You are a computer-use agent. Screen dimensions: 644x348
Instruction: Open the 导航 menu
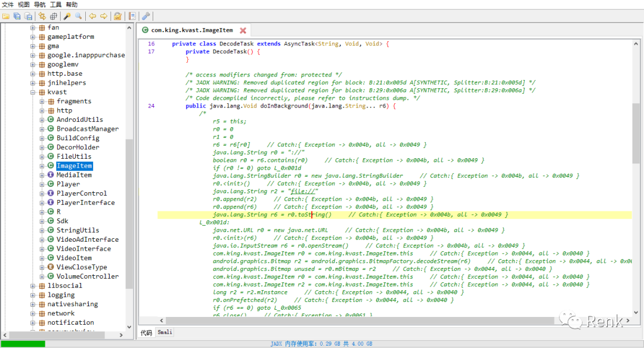click(x=39, y=5)
